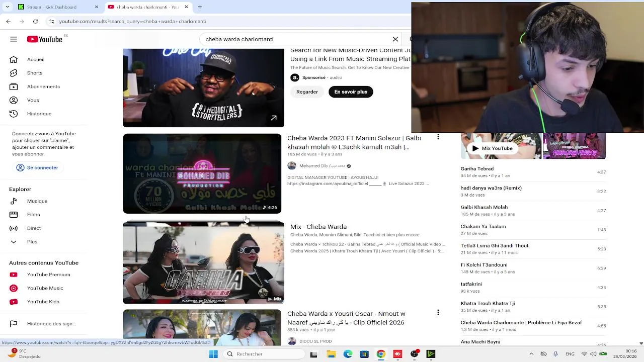This screenshot has width=644, height=362.
Task: Click En savoir plus ad button
Action: pos(351,92)
